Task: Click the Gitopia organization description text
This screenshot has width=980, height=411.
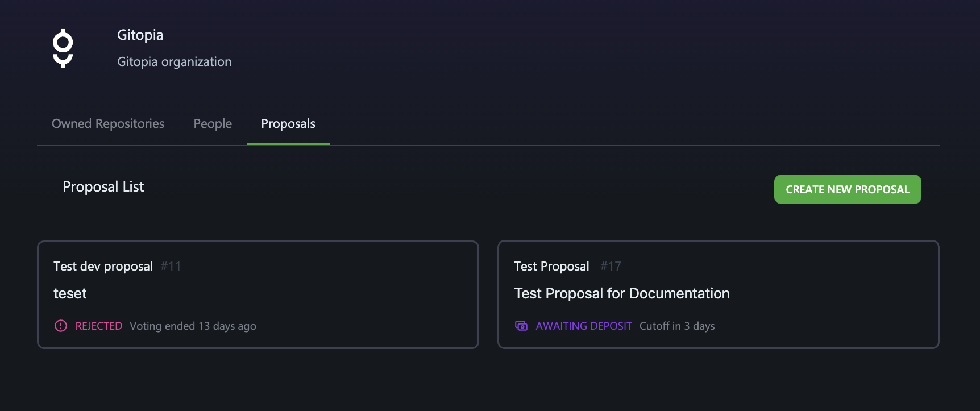Action: click(x=174, y=61)
